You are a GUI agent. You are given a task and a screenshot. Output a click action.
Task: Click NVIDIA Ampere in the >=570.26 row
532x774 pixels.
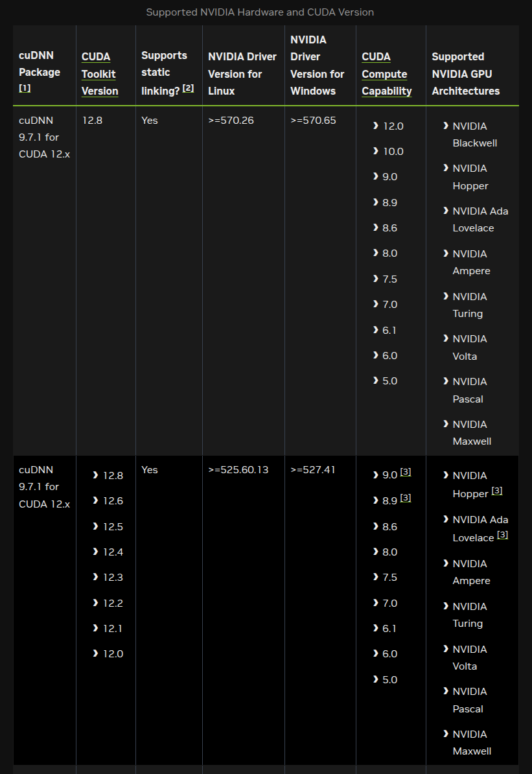[x=471, y=262]
